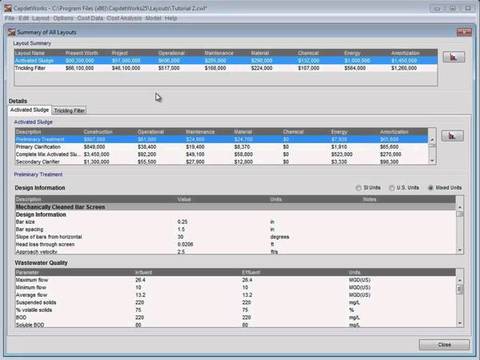This screenshot has width=480, height=360.
Task: Select the Mixed Units radio button
Action: (431, 188)
